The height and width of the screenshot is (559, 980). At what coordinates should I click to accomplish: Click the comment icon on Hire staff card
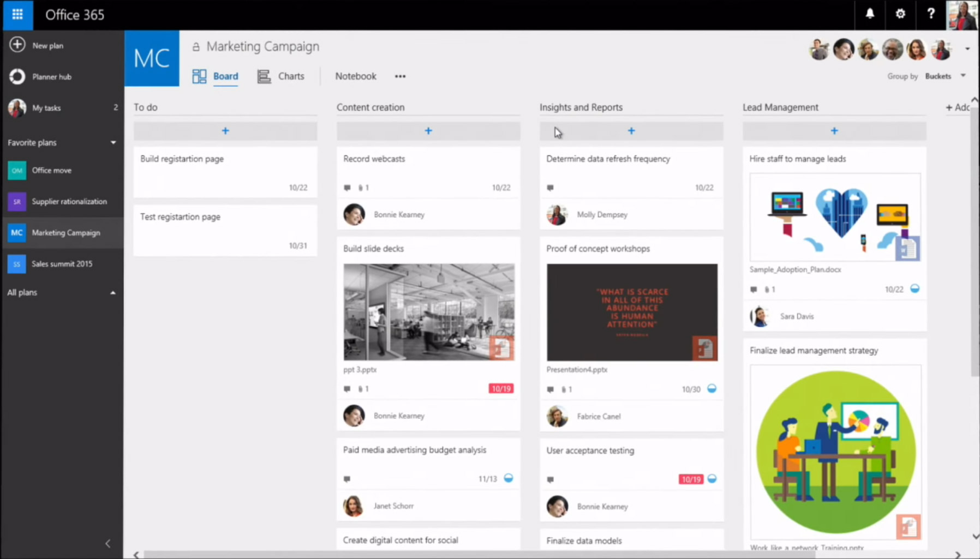754,290
